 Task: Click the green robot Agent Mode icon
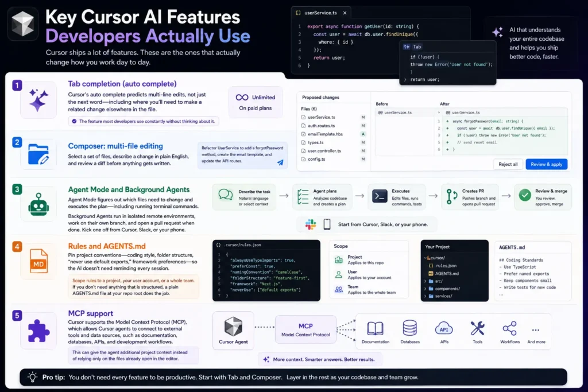[x=38, y=205]
